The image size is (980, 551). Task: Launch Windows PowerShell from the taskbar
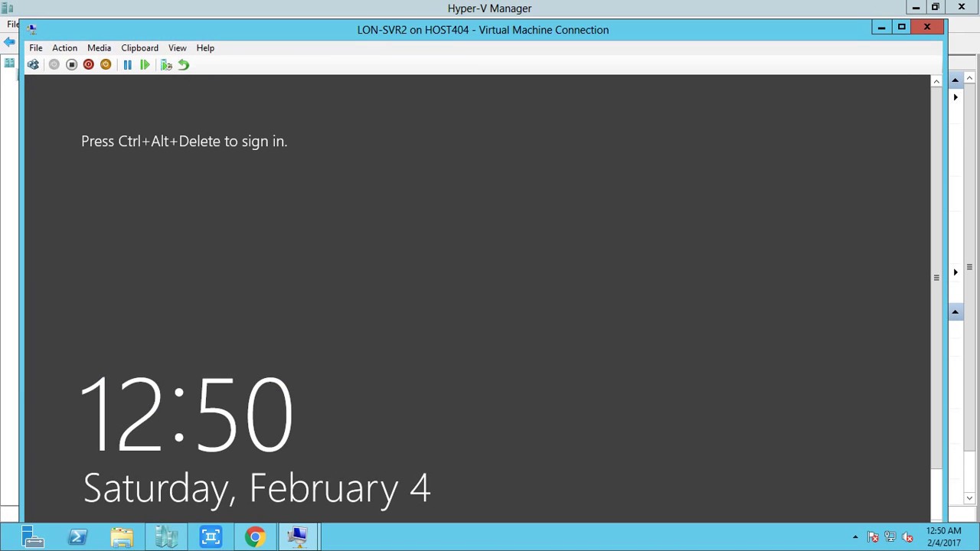[x=77, y=536]
